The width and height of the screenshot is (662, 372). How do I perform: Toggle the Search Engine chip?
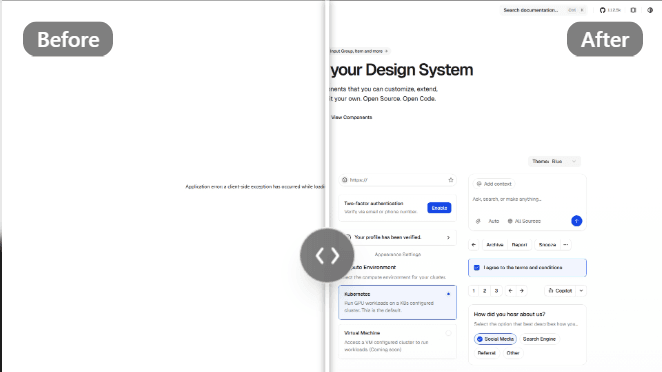tap(539, 339)
